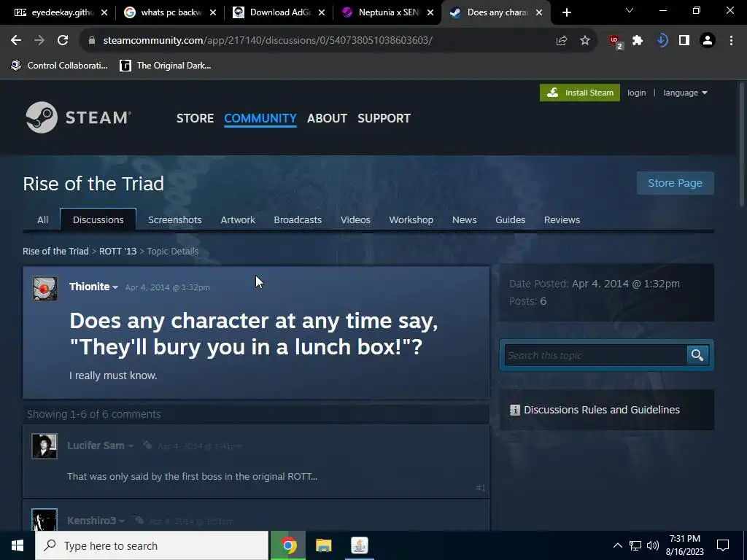This screenshot has height=560, width=747.
Task: Open Thionite's avatar
Action: click(44, 288)
